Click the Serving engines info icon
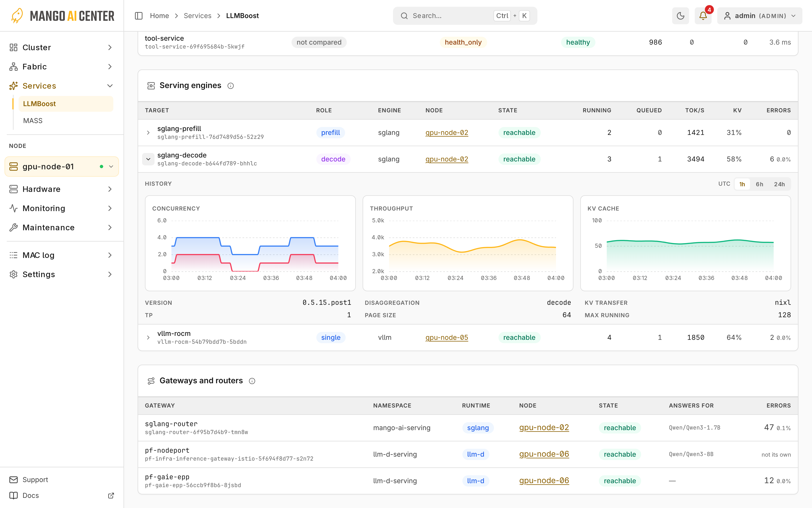This screenshot has width=812, height=508. point(230,86)
